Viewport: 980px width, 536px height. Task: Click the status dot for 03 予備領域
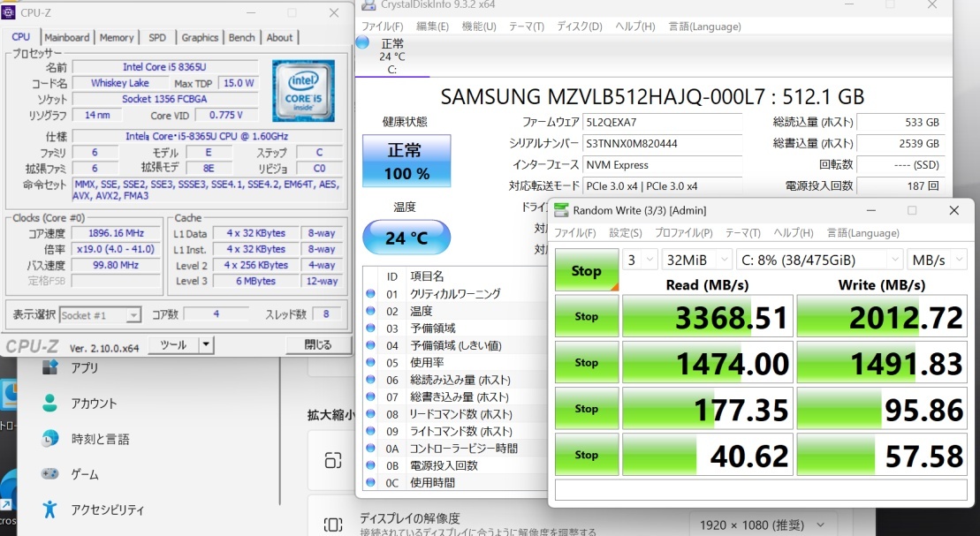point(370,328)
